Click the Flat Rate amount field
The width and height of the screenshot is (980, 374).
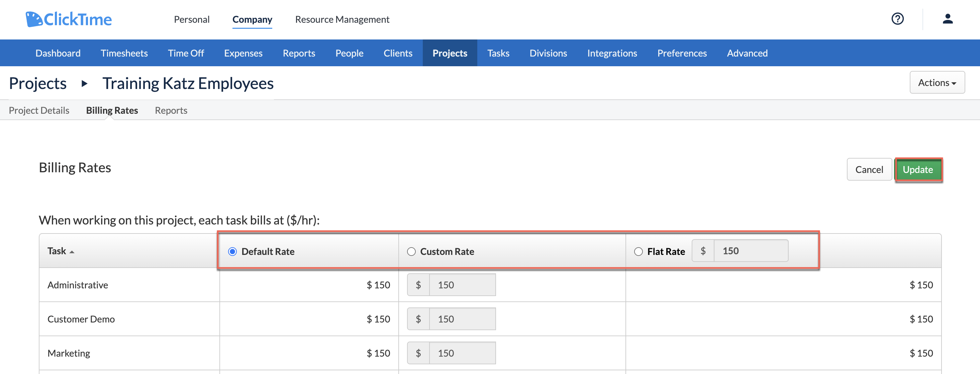pyautogui.click(x=750, y=251)
